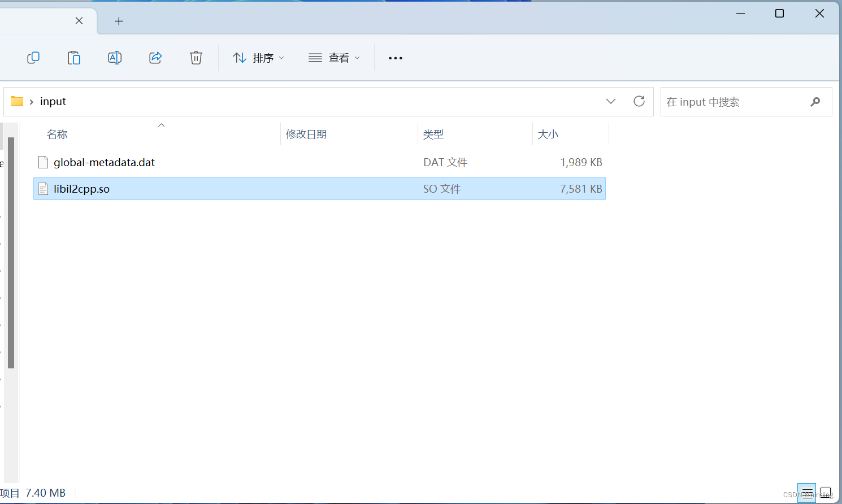Switch to details view in status bar

click(807, 492)
